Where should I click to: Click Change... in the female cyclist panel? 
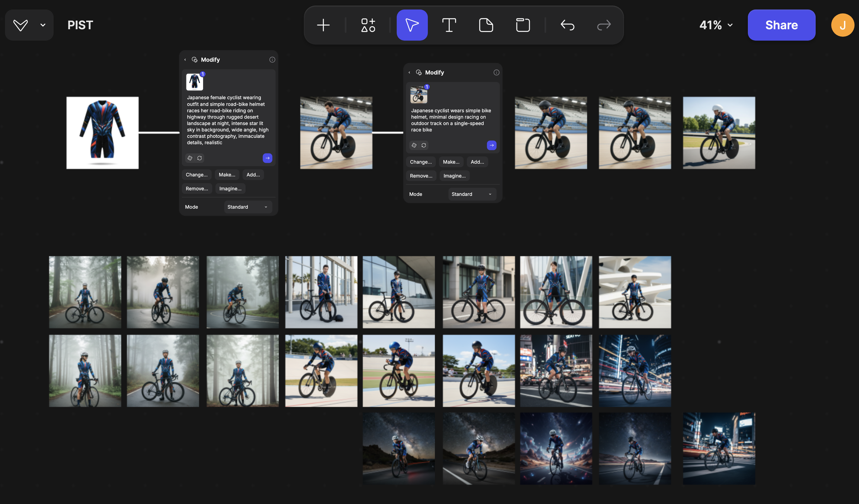point(197,175)
